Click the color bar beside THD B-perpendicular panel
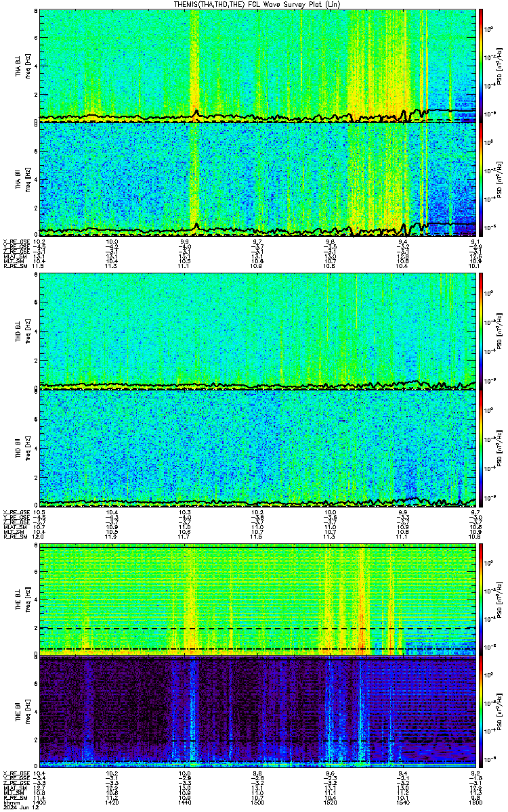 481,331
